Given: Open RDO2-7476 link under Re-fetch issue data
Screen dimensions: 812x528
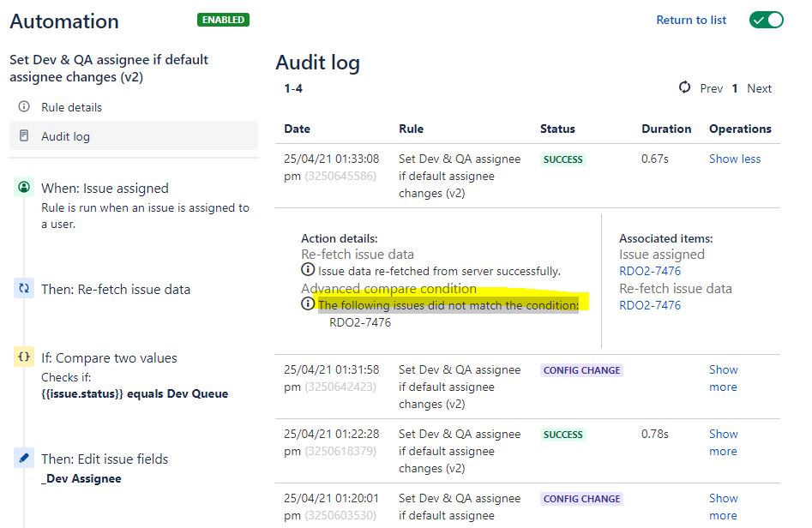Looking at the screenshot, I should 650,305.
